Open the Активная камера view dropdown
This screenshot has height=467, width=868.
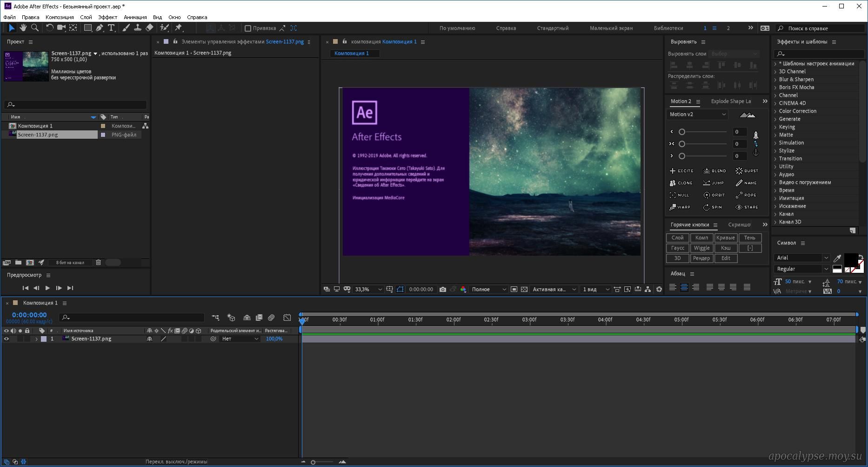point(554,289)
